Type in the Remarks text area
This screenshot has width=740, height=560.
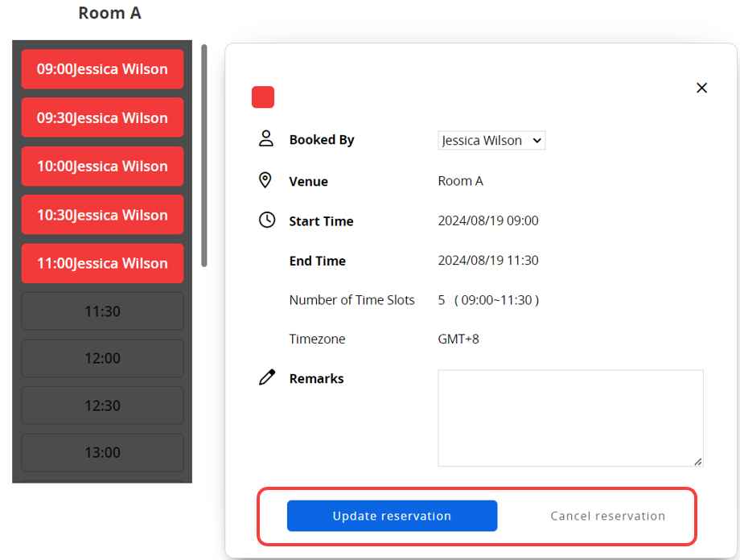[570, 418]
